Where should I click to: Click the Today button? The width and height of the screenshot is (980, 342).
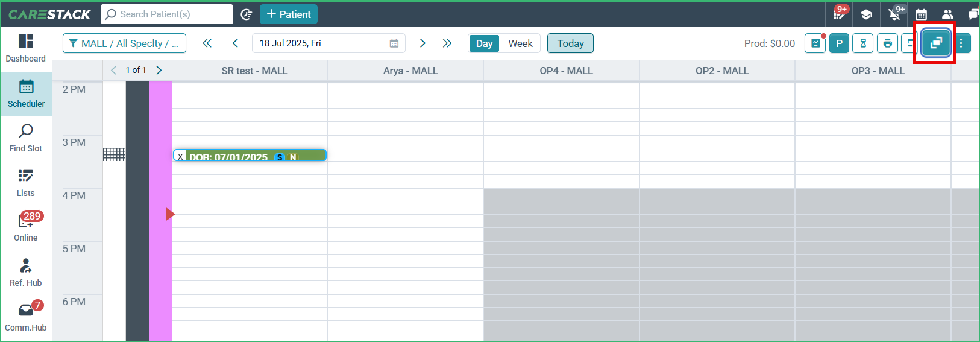pos(570,43)
